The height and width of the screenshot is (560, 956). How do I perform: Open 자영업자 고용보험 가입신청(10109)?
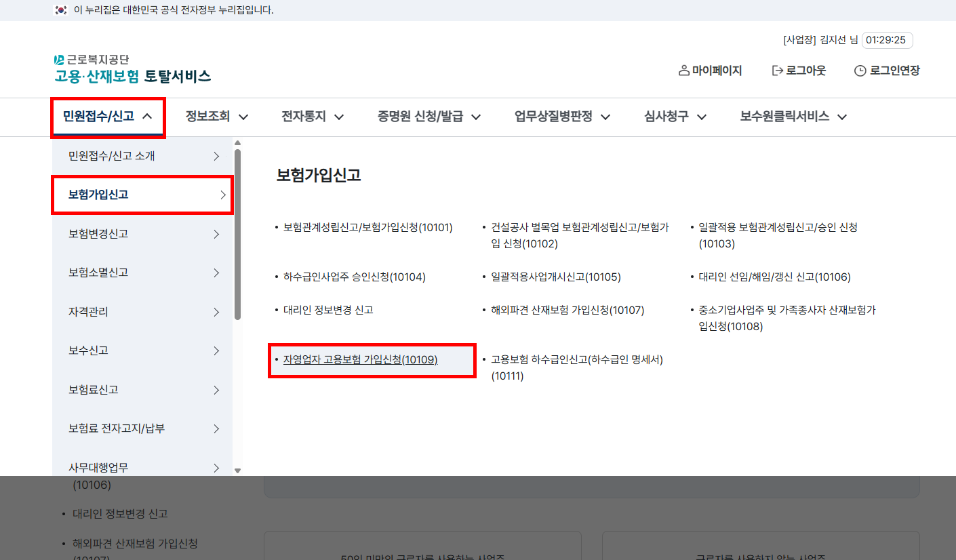pyautogui.click(x=361, y=359)
